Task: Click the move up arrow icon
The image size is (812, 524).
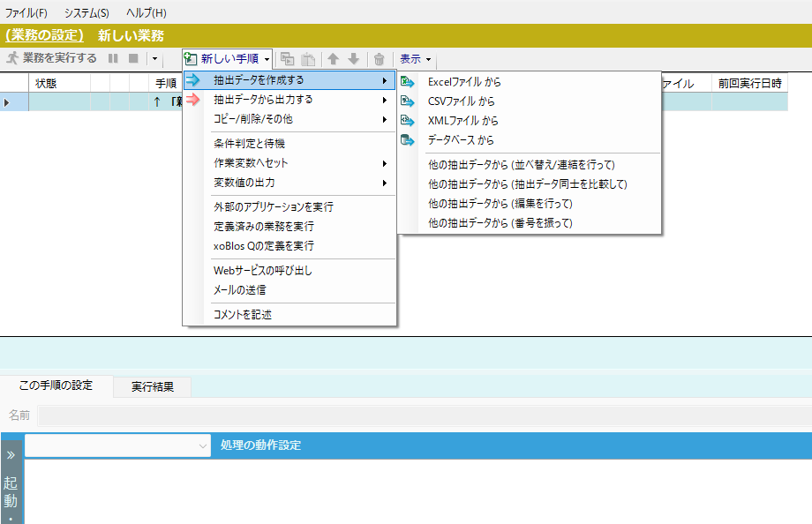Action: [334, 59]
